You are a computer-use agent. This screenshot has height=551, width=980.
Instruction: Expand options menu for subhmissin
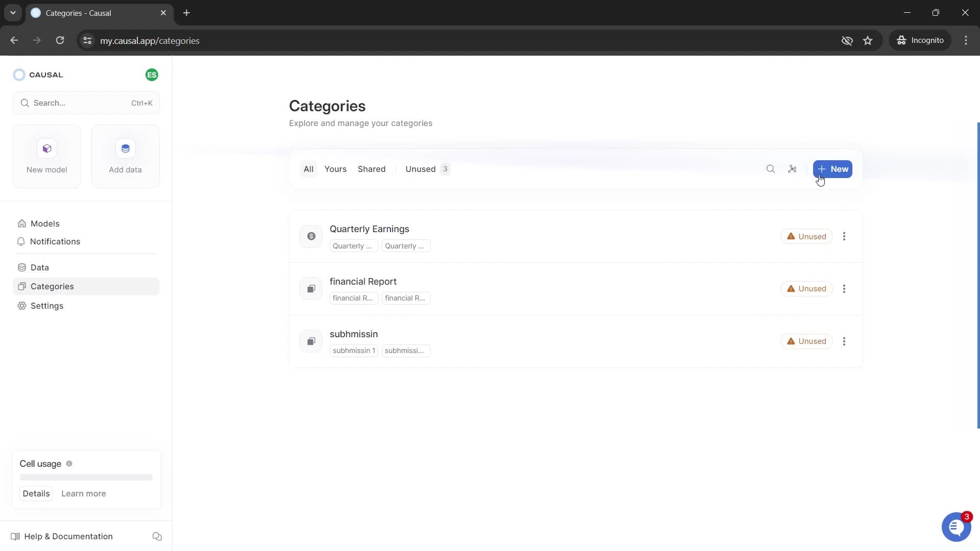coord(844,341)
